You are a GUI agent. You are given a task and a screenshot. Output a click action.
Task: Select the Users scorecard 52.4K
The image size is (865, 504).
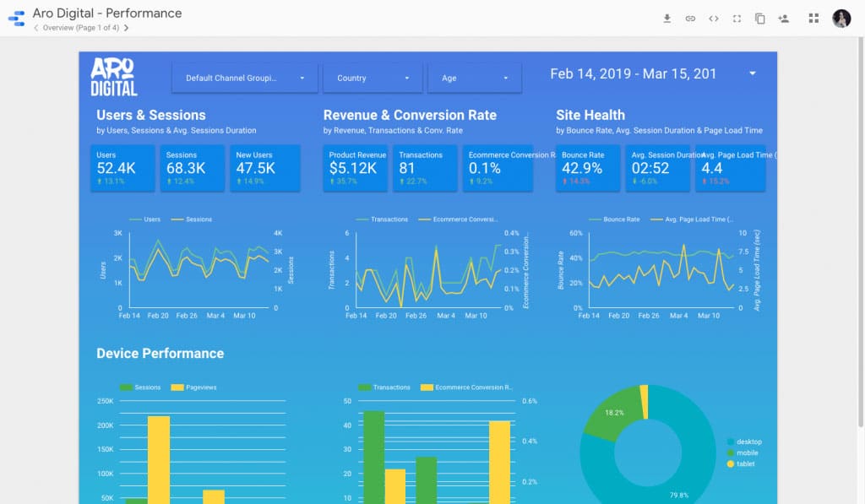pyautogui.click(x=122, y=168)
